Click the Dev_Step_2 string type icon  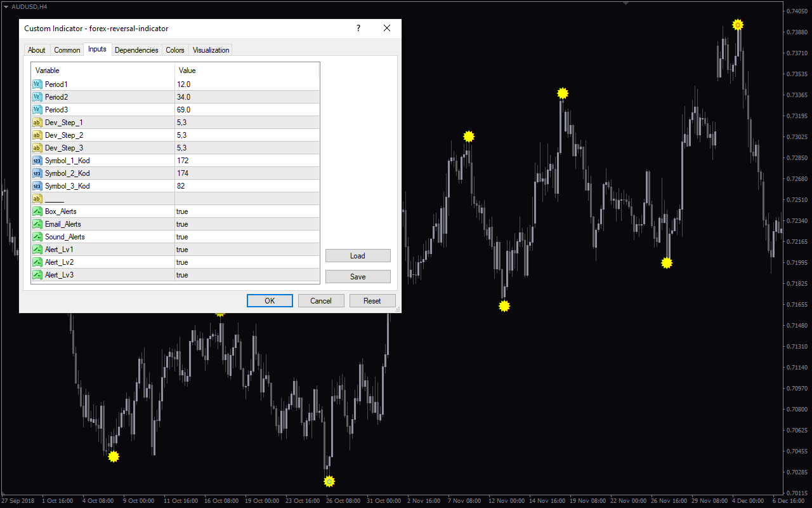point(37,135)
